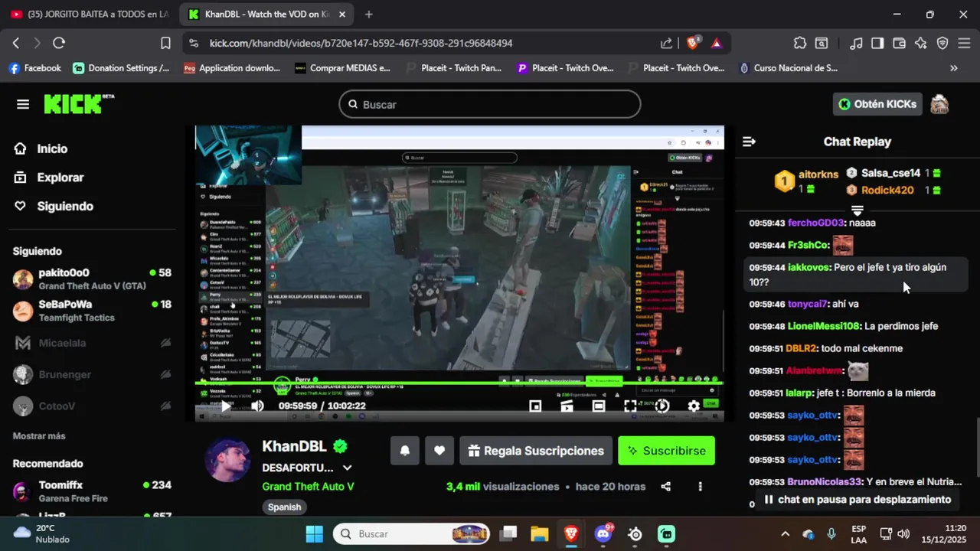Open the share video icon

[666, 487]
